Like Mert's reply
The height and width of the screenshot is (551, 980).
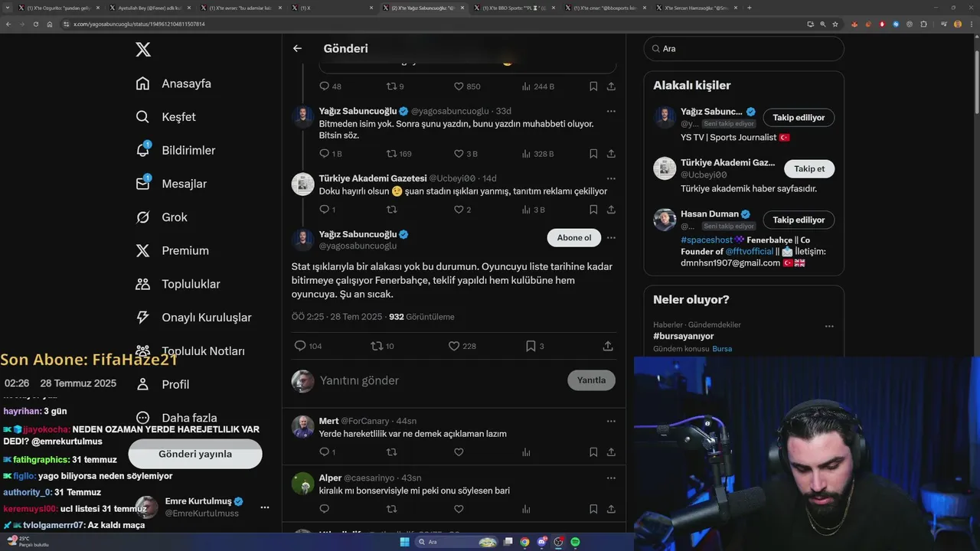point(459,452)
